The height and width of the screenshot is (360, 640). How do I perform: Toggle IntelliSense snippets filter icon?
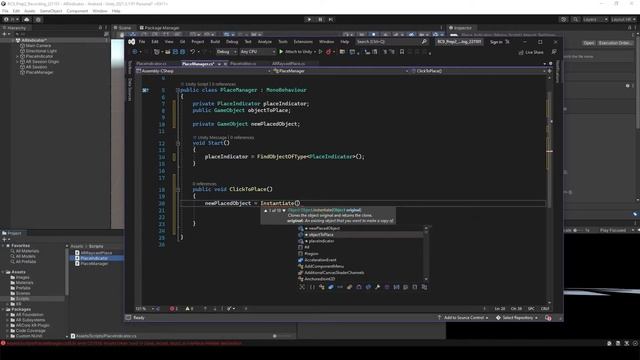tap(415, 287)
